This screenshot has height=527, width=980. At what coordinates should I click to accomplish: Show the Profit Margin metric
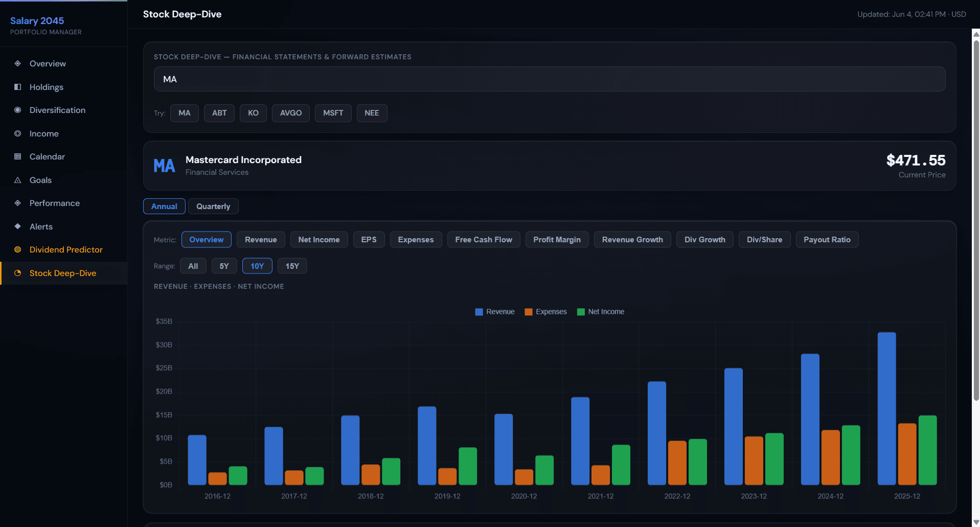557,240
